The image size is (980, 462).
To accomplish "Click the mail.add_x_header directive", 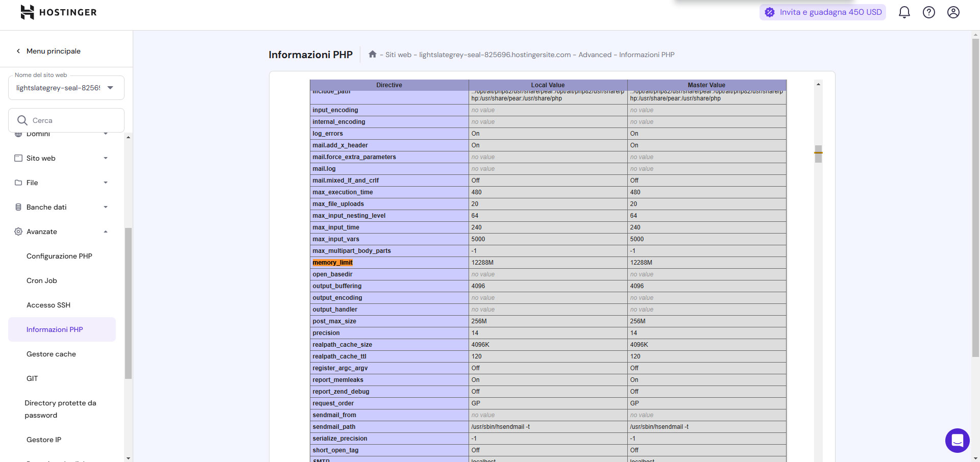I will coord(340,145).
